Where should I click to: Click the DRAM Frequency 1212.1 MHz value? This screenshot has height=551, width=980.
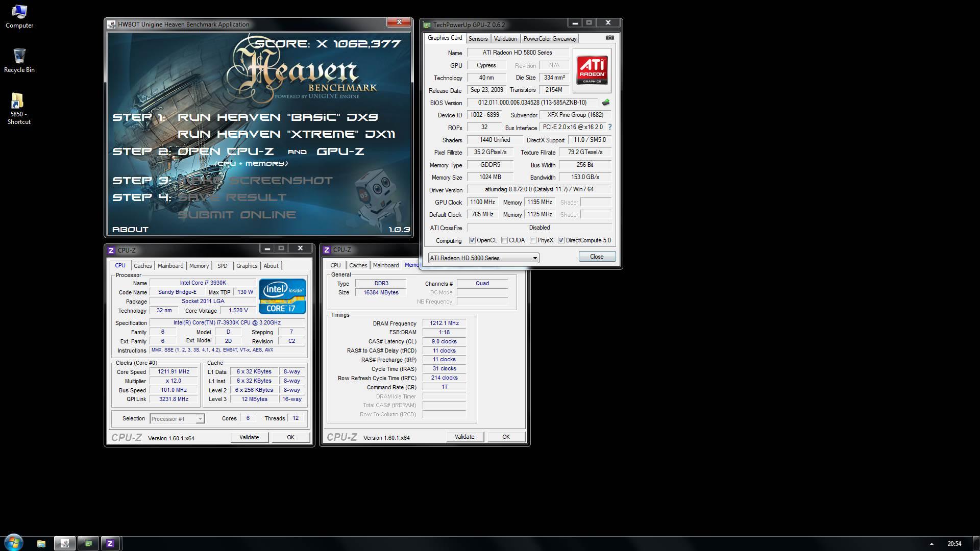pyautogui.click(x=444, y=323)
